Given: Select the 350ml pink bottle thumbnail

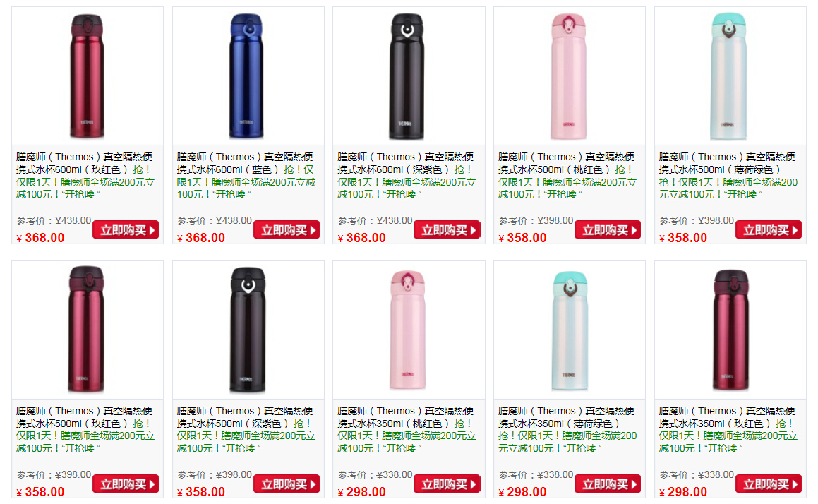Looking at the screenshot, I should coord(409,330).
